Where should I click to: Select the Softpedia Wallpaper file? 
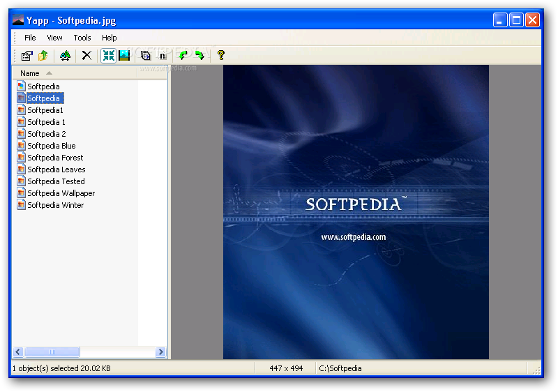(x=61, y=193)
